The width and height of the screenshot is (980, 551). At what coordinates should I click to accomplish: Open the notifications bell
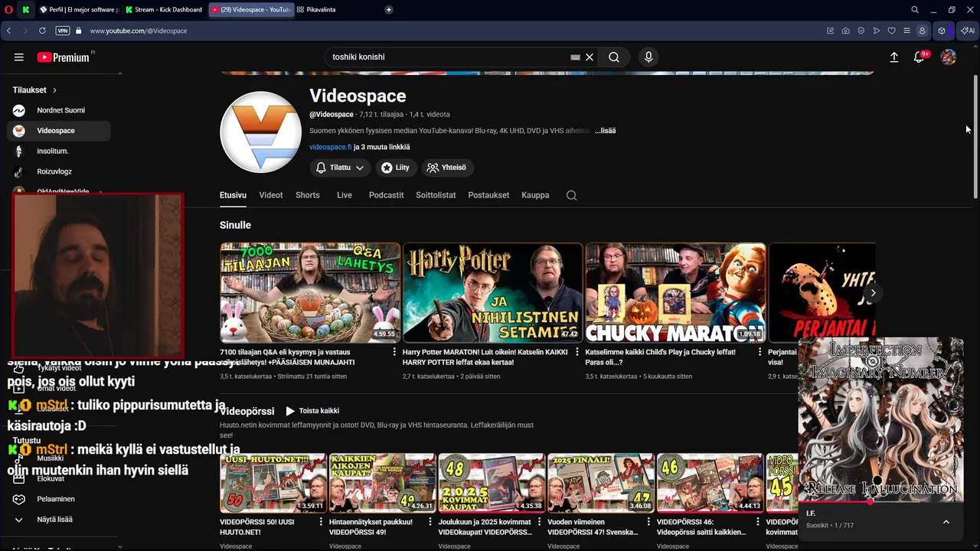click(x=920, y=57)
